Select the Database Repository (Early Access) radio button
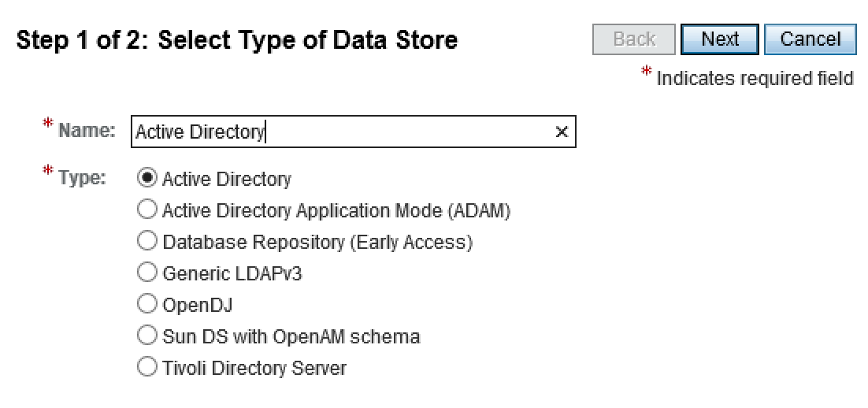 coord(147,242)
